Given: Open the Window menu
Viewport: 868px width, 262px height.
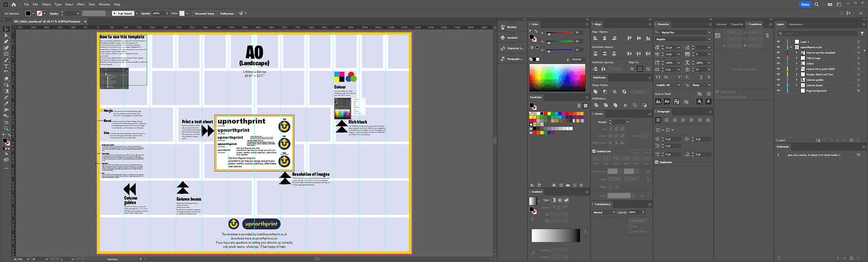Looking at the screenshot, I should 104,5.
